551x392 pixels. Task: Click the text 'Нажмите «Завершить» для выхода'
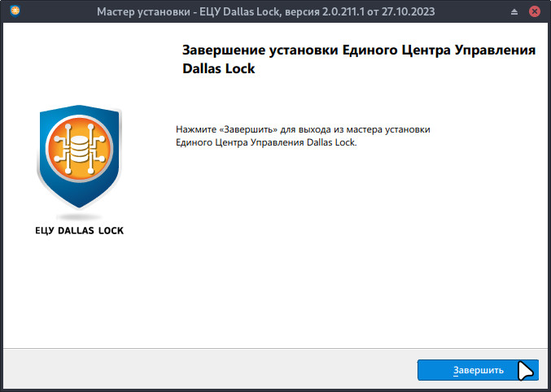pyautogui.click(x=251, y=129)
